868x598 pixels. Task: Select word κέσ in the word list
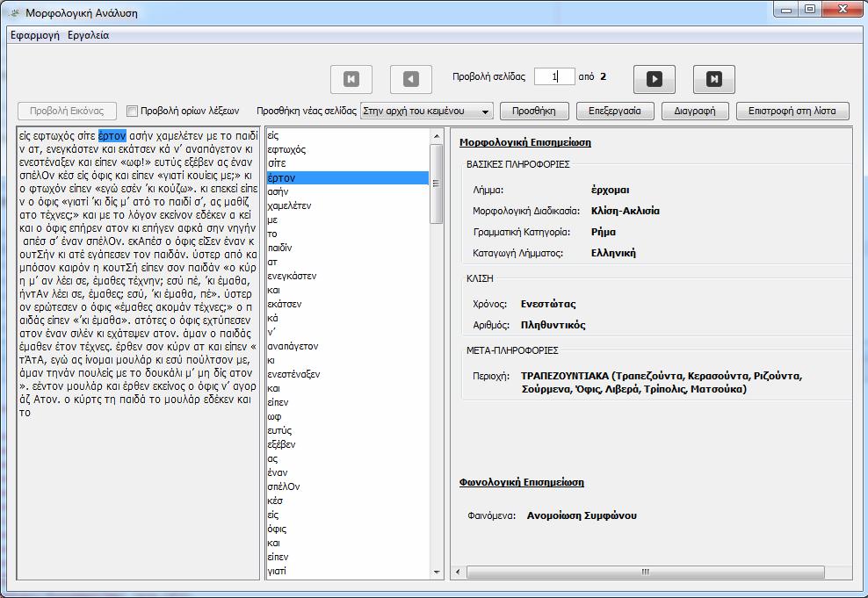[275, 501]
